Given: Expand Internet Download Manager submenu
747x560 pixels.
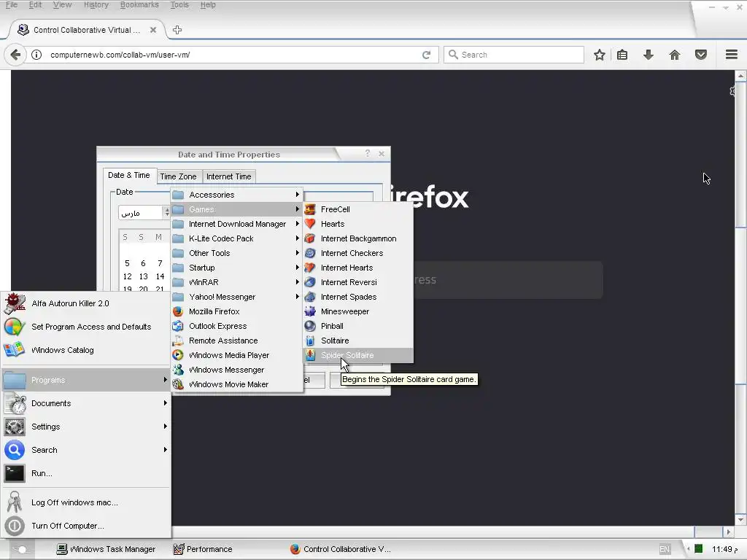Looking at the screenshot, I should (x=237, y=224).
